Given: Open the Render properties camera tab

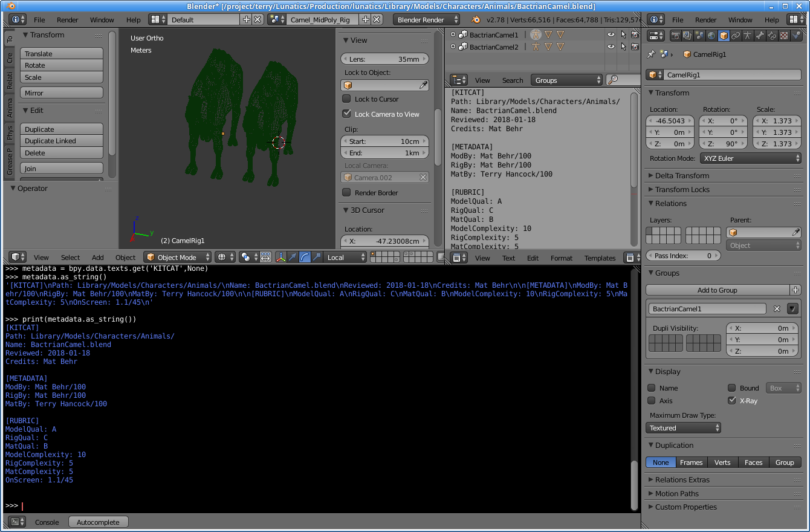Looking at the screenshot, I should pos(675,36).
